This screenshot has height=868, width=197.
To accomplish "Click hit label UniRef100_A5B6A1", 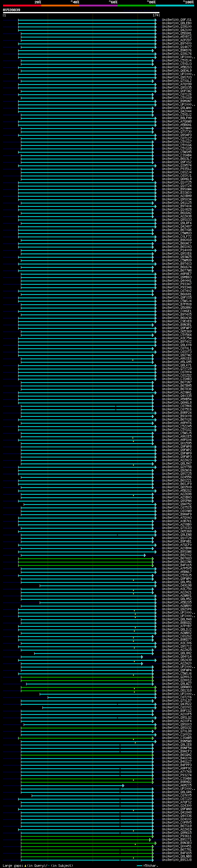I will pyautogui.click(x=176, y=125).
